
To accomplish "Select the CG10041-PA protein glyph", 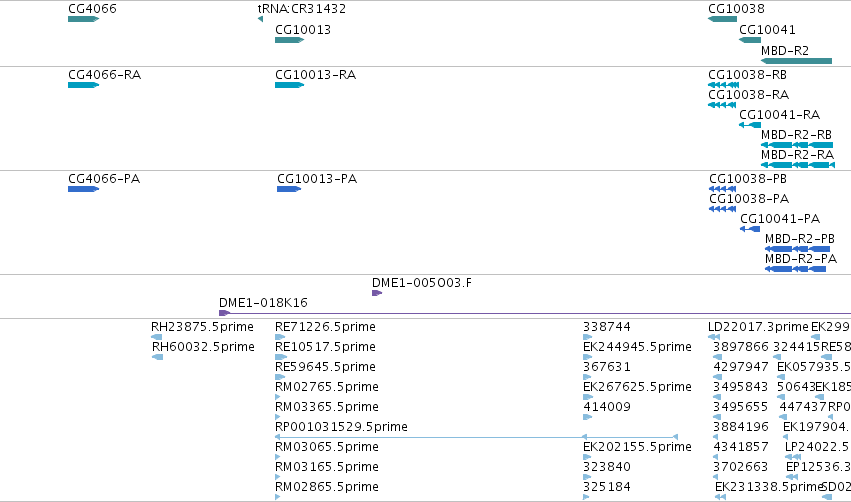I will [x=750, y=229].
